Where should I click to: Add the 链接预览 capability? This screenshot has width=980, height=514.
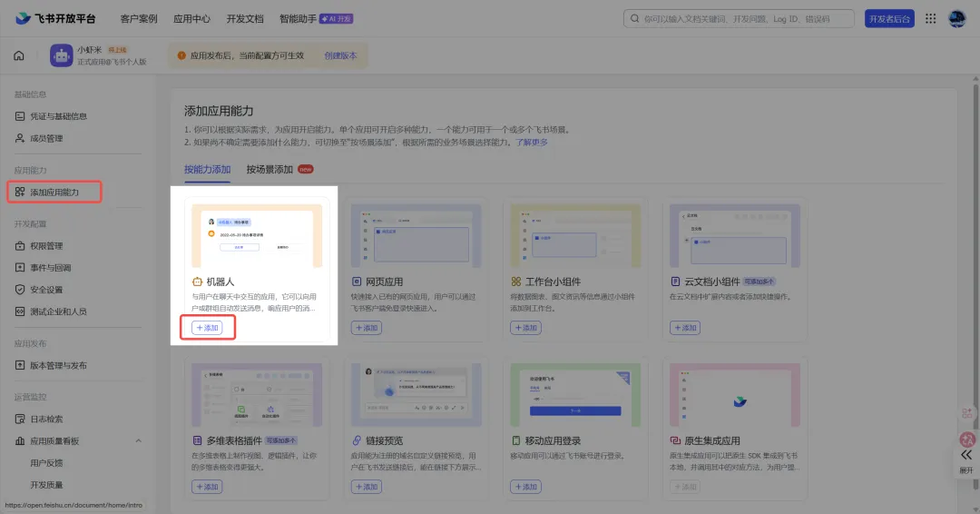(367, 487)
